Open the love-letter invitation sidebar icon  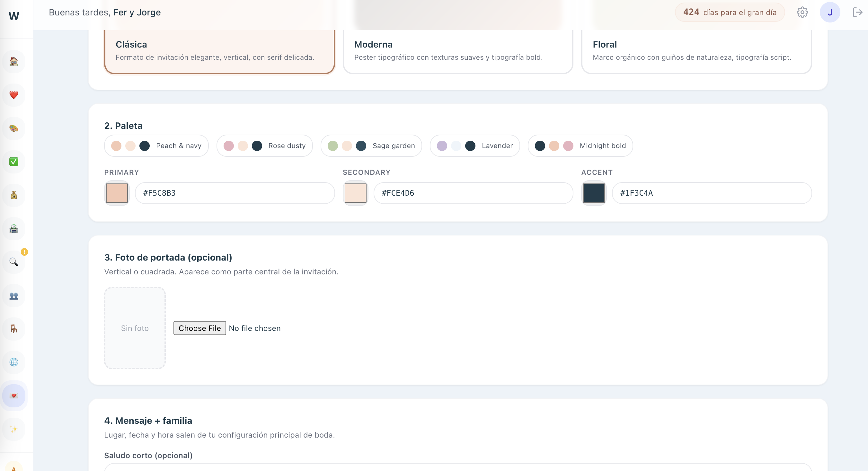click(x=14, y=395)
